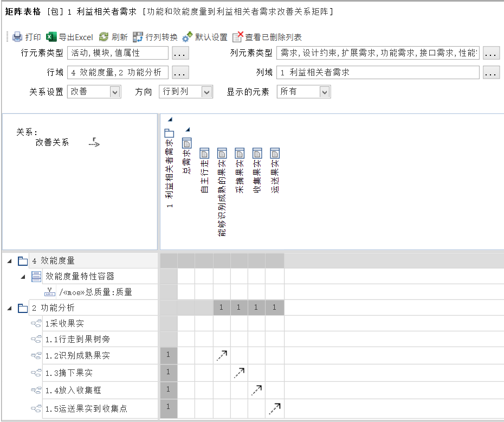The image size is (504, 422).
Task: Click the 收集果实 requirement column icon
Action: (x=257, y=154)
